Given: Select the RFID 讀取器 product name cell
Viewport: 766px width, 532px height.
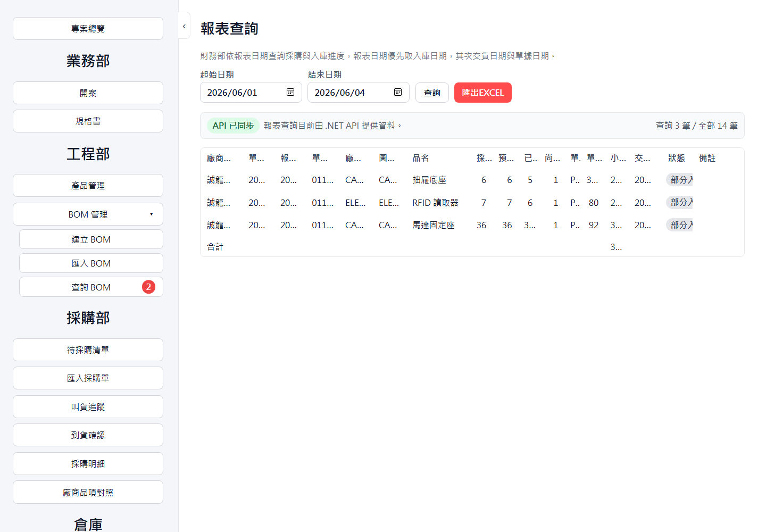Looking at the screenshot, I should (435, 203).
